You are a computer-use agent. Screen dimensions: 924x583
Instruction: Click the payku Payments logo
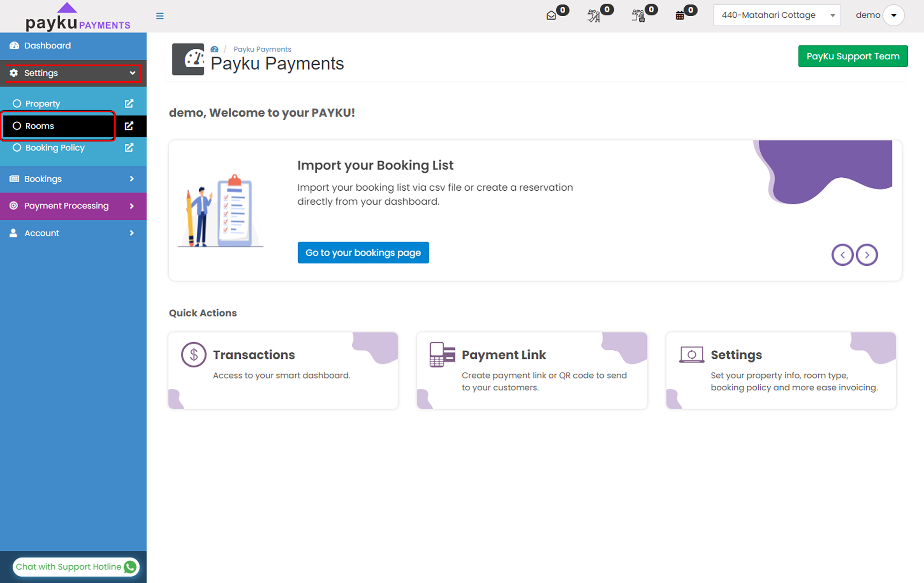click(78, 17)
